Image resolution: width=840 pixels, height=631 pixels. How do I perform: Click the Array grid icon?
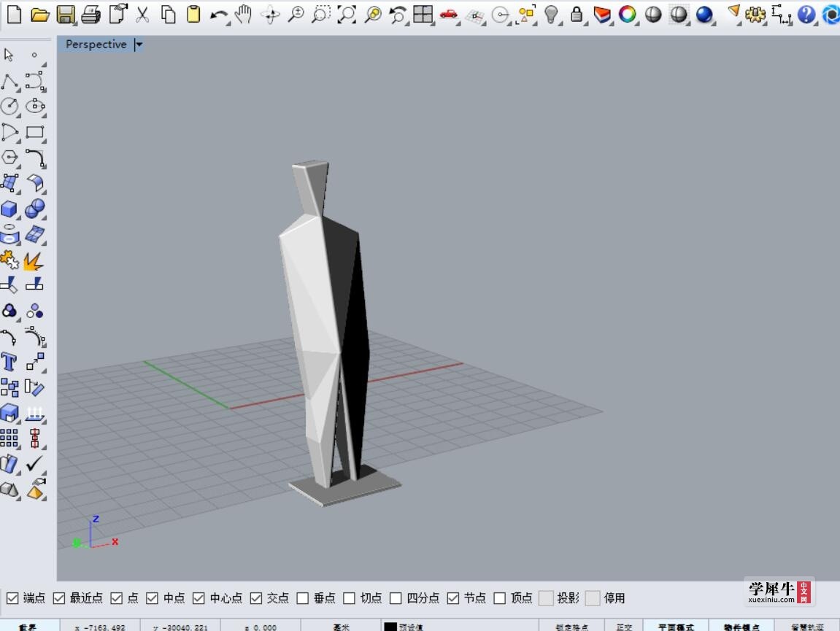click(x=9, y=438)
